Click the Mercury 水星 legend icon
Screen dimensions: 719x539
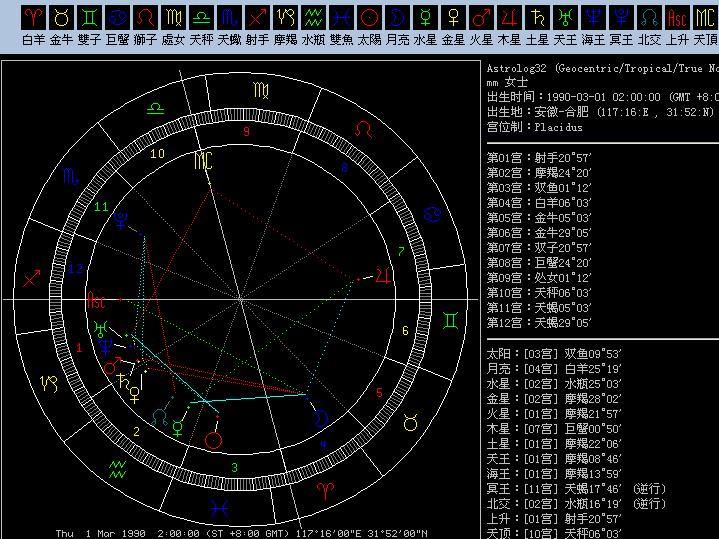pyautogui.click(x=425, y=17)
